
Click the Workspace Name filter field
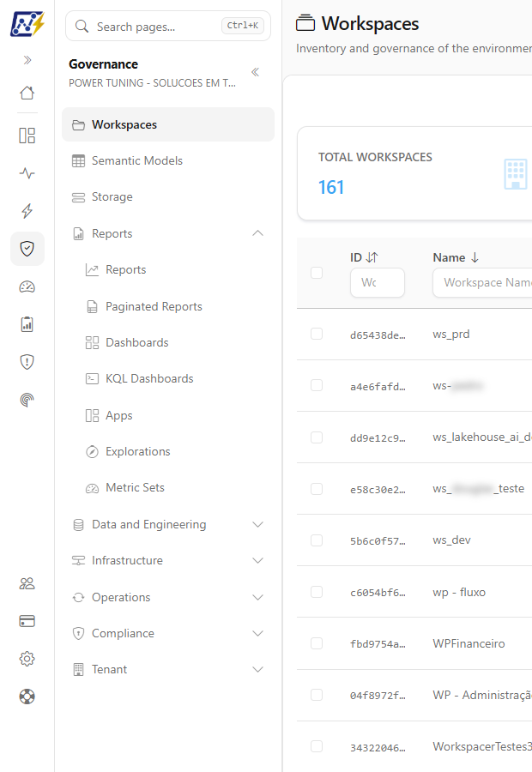coord(483,282)
